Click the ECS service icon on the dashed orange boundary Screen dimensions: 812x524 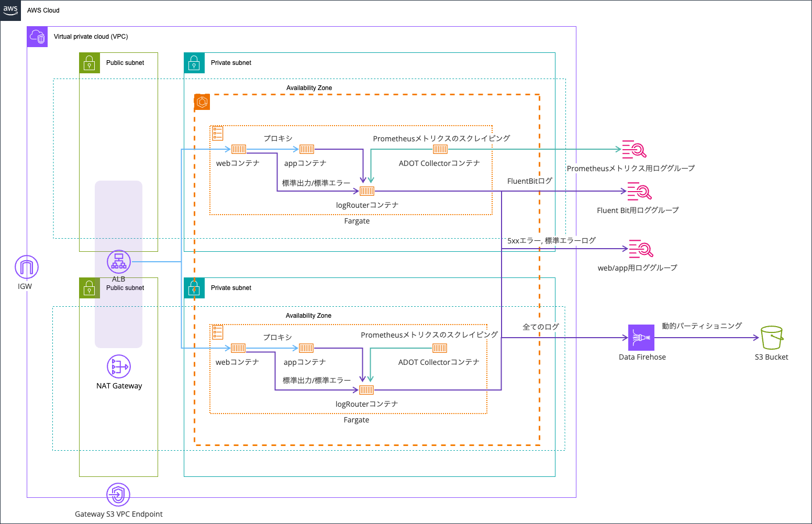(201, 102)
